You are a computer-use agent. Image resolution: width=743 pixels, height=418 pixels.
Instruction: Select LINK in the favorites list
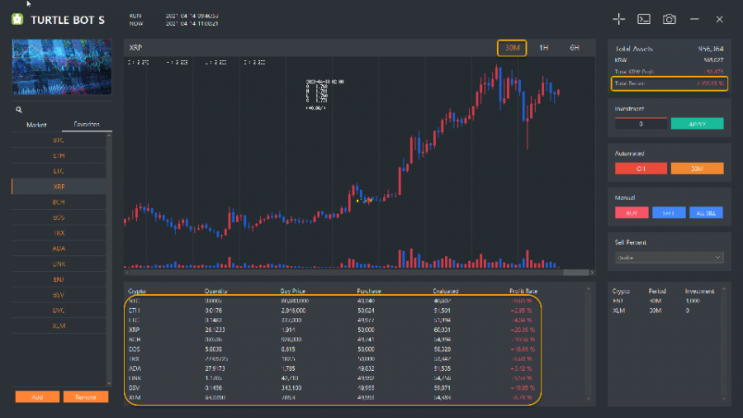(x=59, y=264)
